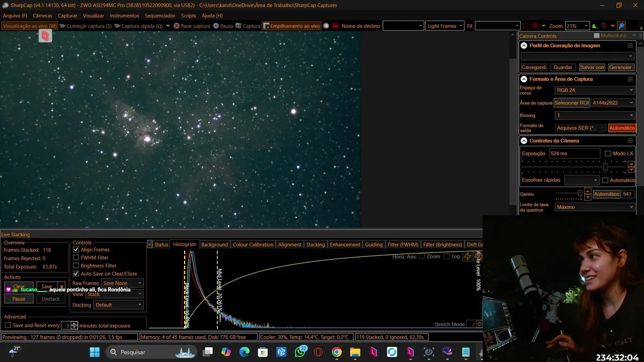Image resolution: width=644 pixels, height=362 pixels.
Task: Open the Windows Start menu
Action: click(x=95, y=352)
